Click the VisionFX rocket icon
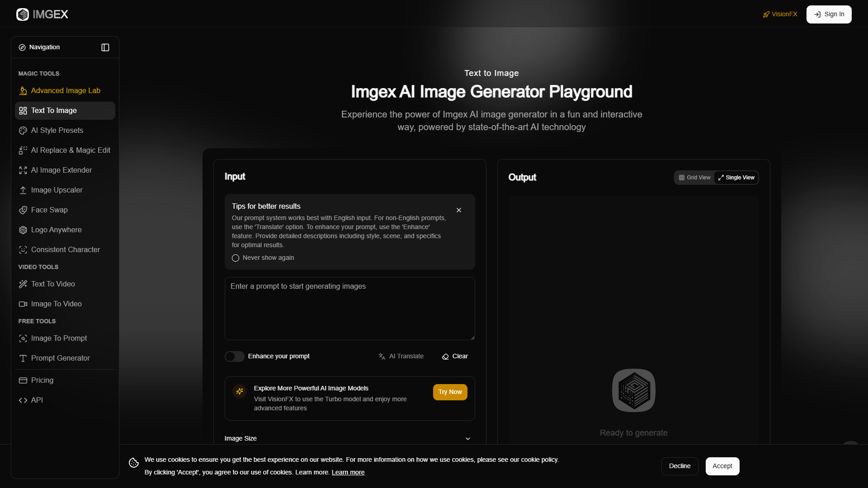 point(766,14)
